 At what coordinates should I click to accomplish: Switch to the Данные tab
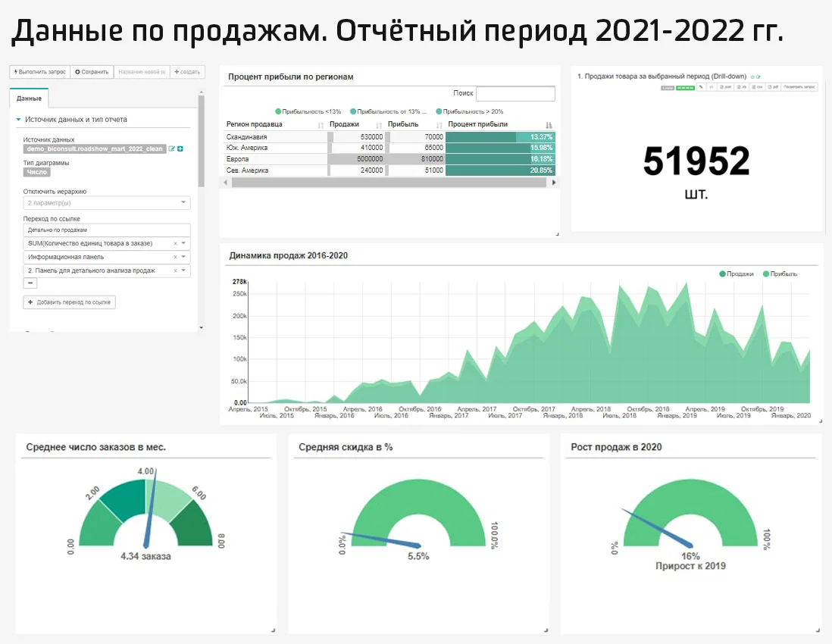[x=30, y=98]
